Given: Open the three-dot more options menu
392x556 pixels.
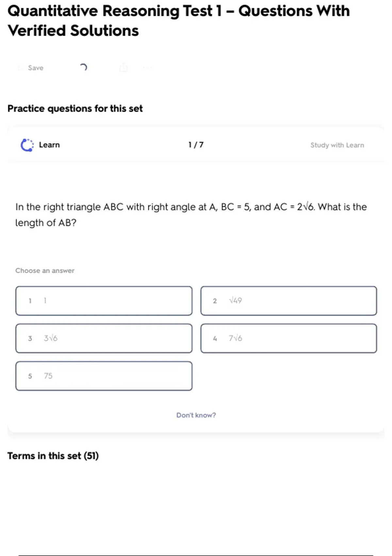Looking at the screenshot, I should (x=147, y=68).
